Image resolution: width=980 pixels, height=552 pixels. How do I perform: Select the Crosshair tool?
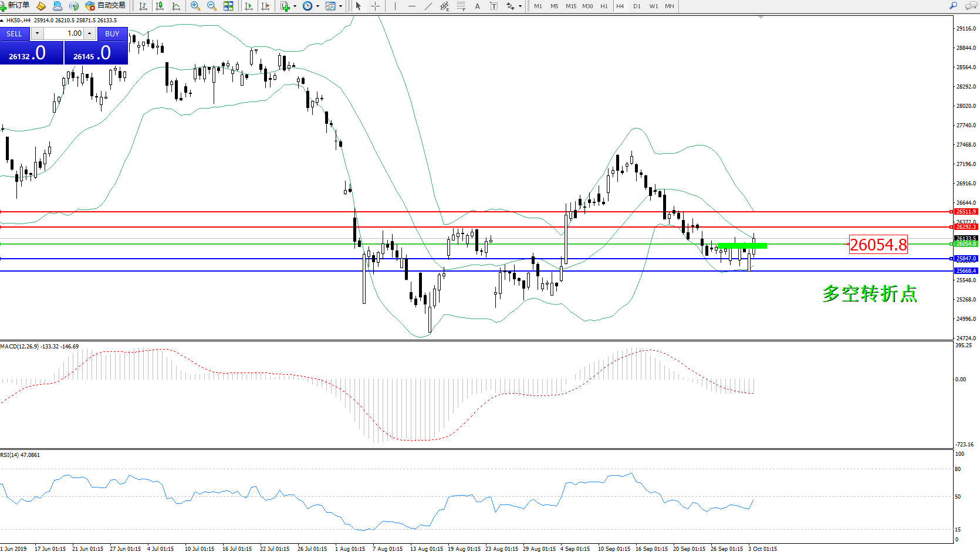click(x=375, y=6)
